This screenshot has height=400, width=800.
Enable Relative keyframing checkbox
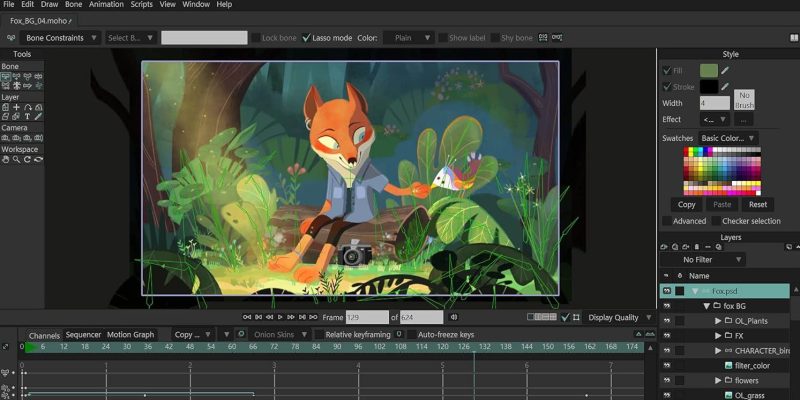point(319,335)
